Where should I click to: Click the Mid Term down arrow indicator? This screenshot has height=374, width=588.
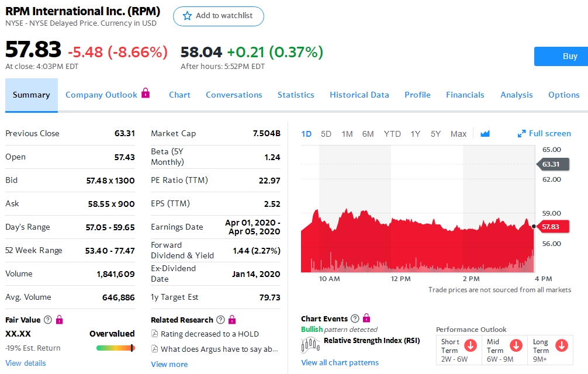516,345
